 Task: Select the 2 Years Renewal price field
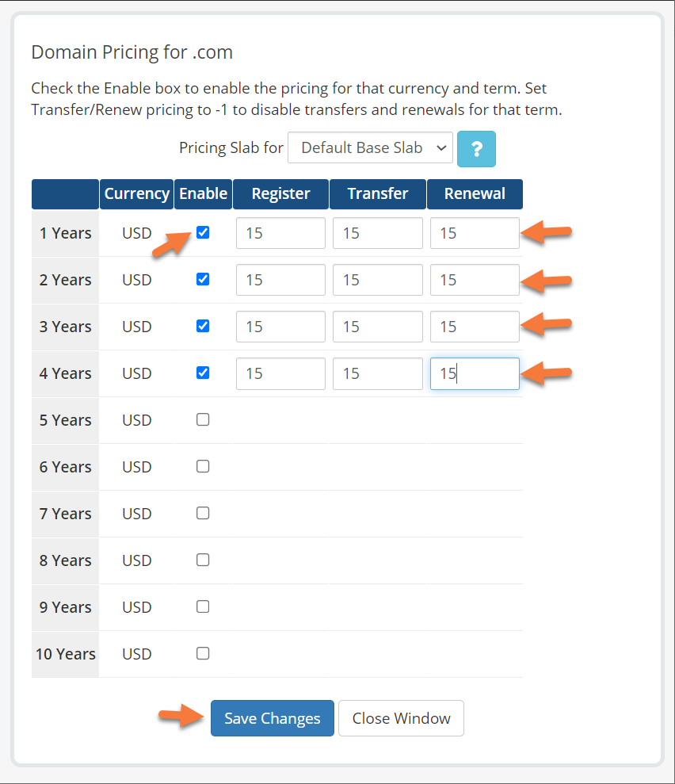(x=475, y=280)
